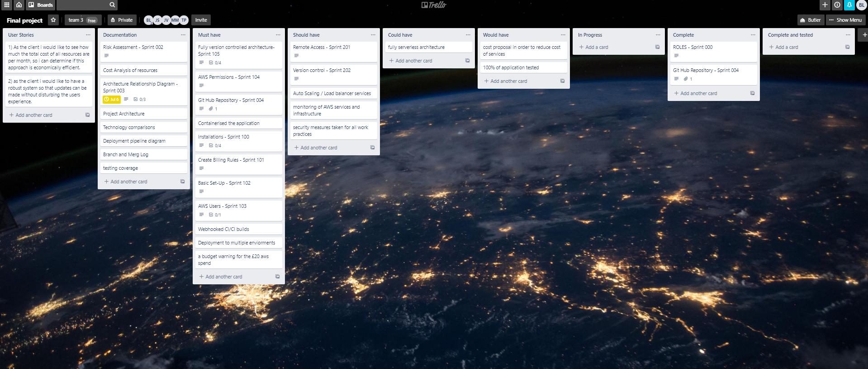Image resolution: width=868 pixels, height=369 pixels.
Task: Open Webhooked CI/CI builds card
Action: [239, 229]
